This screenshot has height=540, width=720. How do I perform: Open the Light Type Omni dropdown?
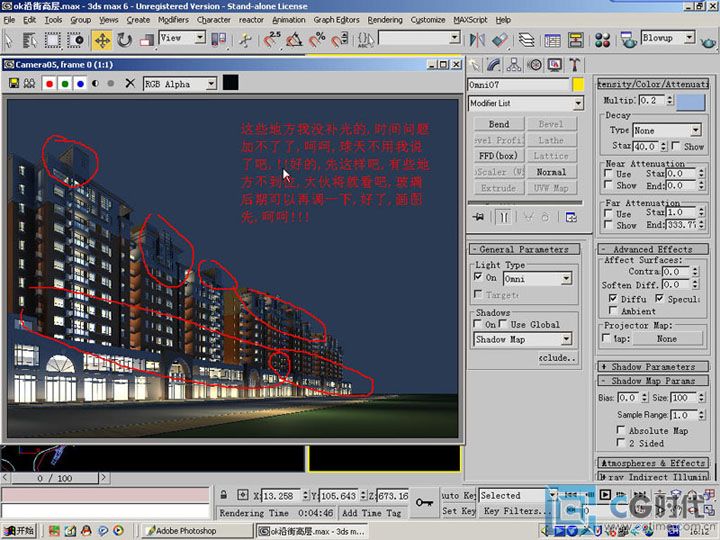566,278
